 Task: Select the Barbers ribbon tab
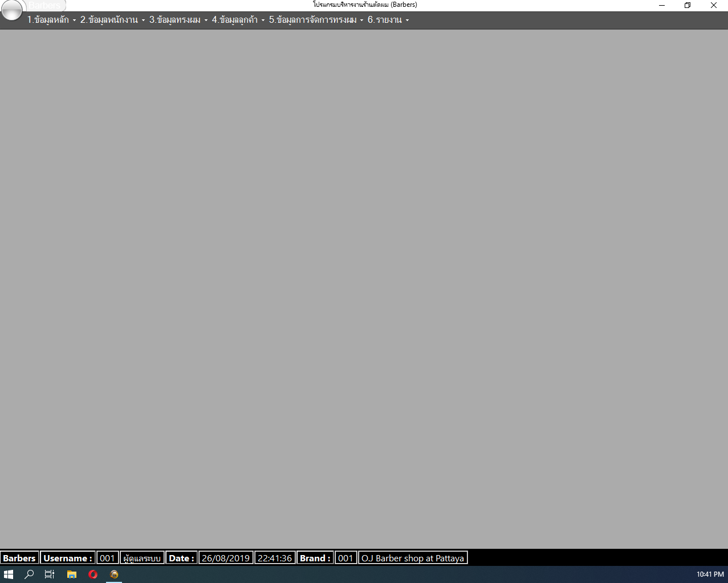pos(46,6)
